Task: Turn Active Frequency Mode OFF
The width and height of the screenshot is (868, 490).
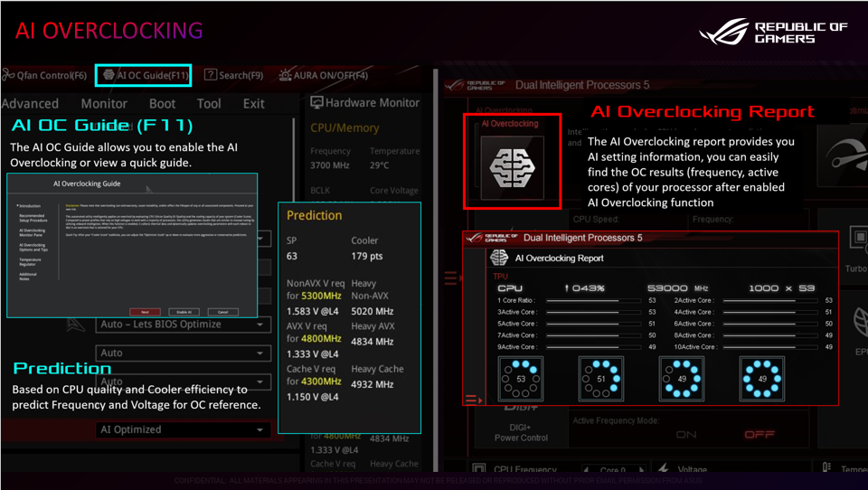Action: pyautogui.click(x=759, y=435)
